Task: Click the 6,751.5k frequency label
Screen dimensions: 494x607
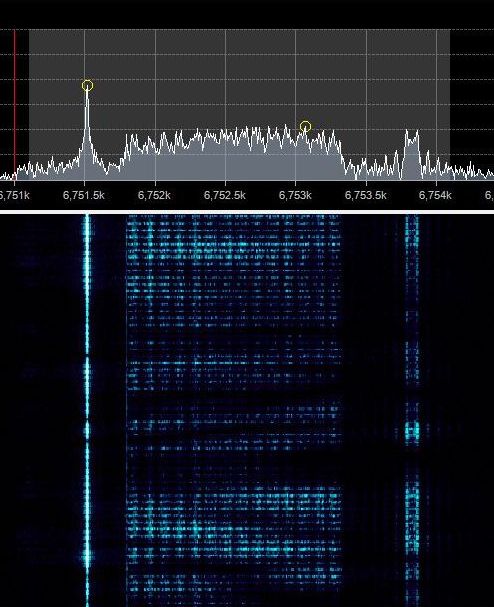Action: click(x=84, y=195)
